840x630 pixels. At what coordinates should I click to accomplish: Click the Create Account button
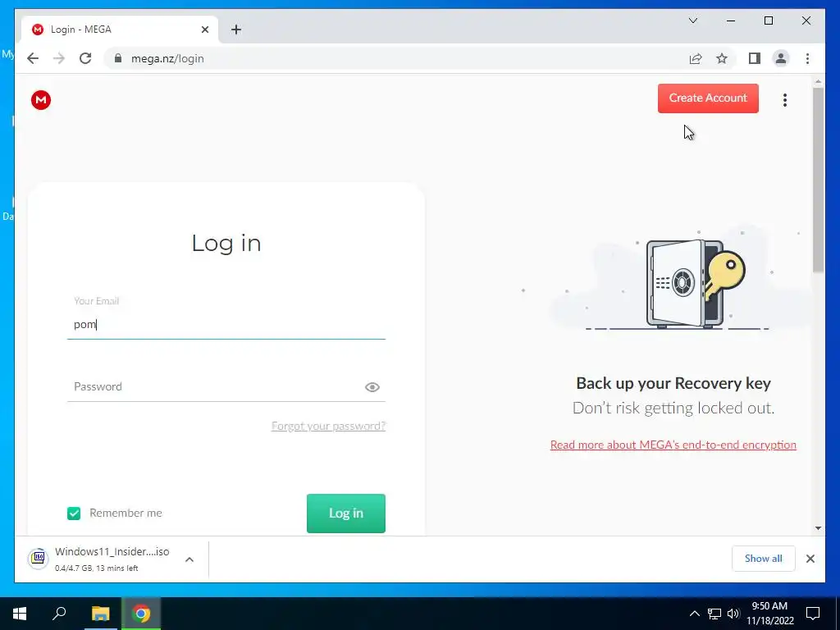[708, 98]
